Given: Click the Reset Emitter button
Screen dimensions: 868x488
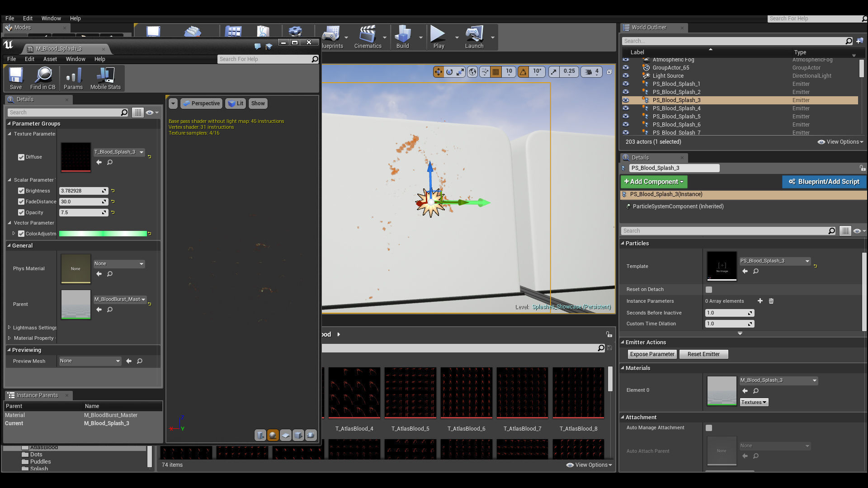Looking at the screenshot, I should click(703, 354).
